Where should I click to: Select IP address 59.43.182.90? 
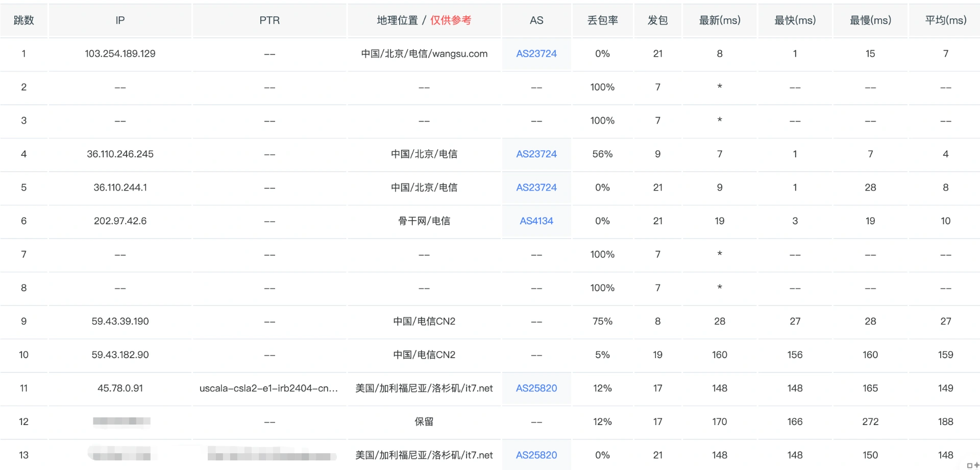(120, 355)
